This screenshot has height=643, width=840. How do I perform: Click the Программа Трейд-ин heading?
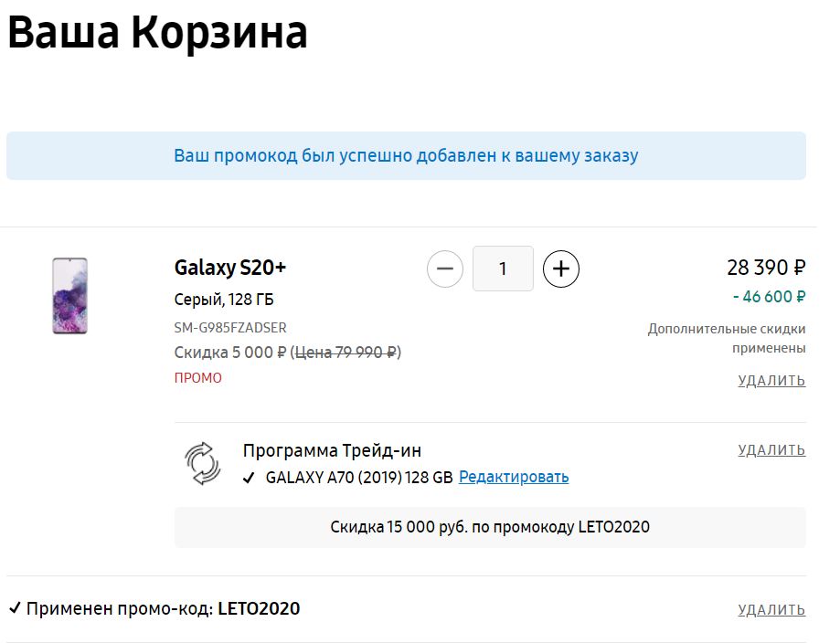point(332,451)
